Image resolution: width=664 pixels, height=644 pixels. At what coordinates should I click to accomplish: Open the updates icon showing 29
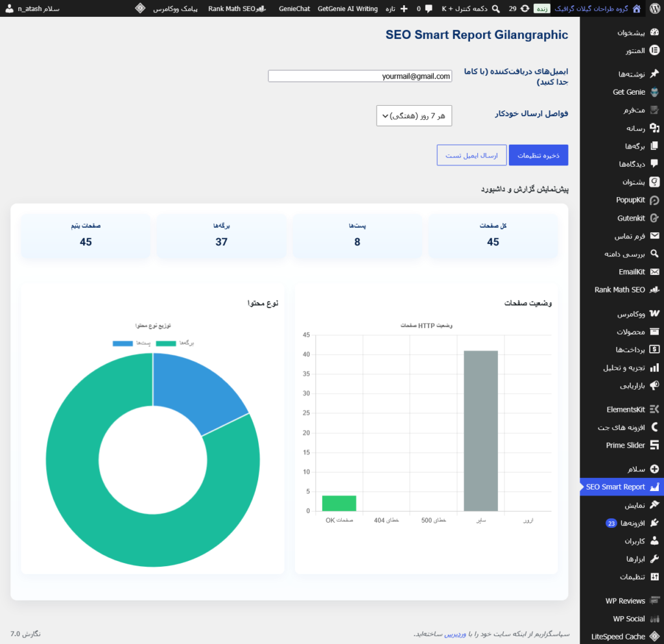pyautogui.click(x=525, y=8)
